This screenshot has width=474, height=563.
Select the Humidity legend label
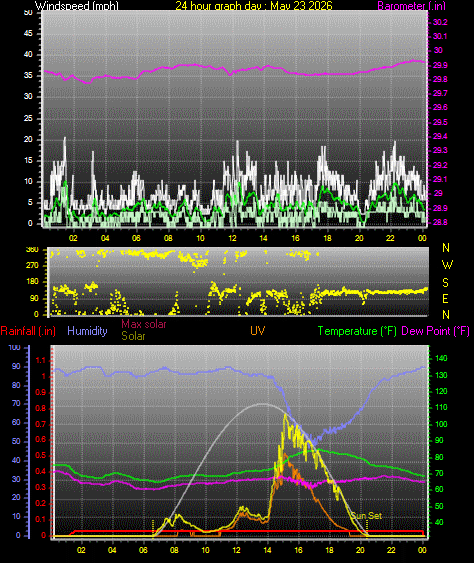pyautogui.click(x=87, y=331)
